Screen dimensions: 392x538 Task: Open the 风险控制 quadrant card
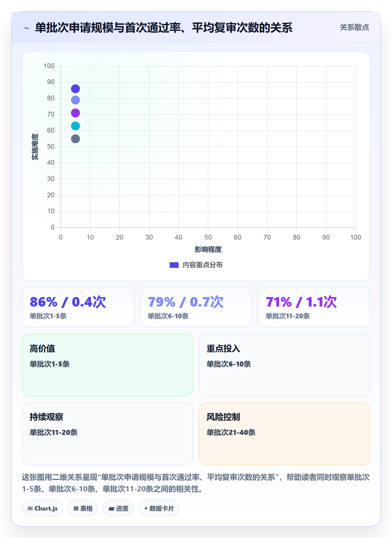(284, 434)
